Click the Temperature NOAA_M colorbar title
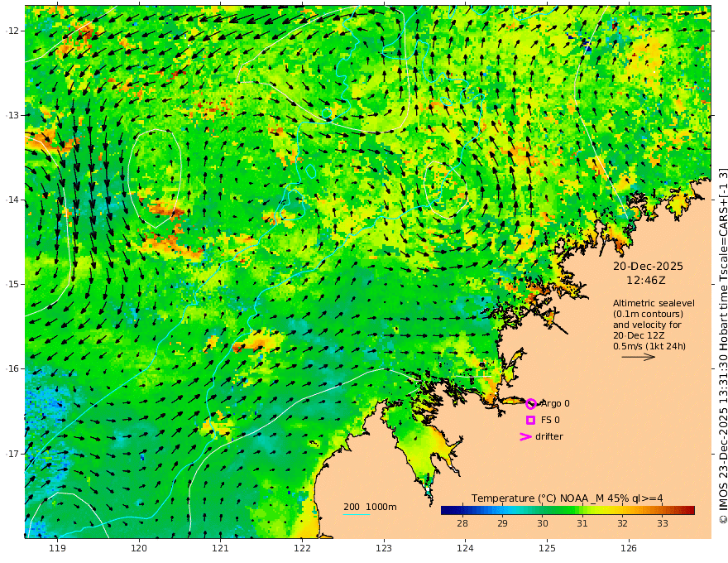Viewport: 728px width, 563px height. pos(567,498)
